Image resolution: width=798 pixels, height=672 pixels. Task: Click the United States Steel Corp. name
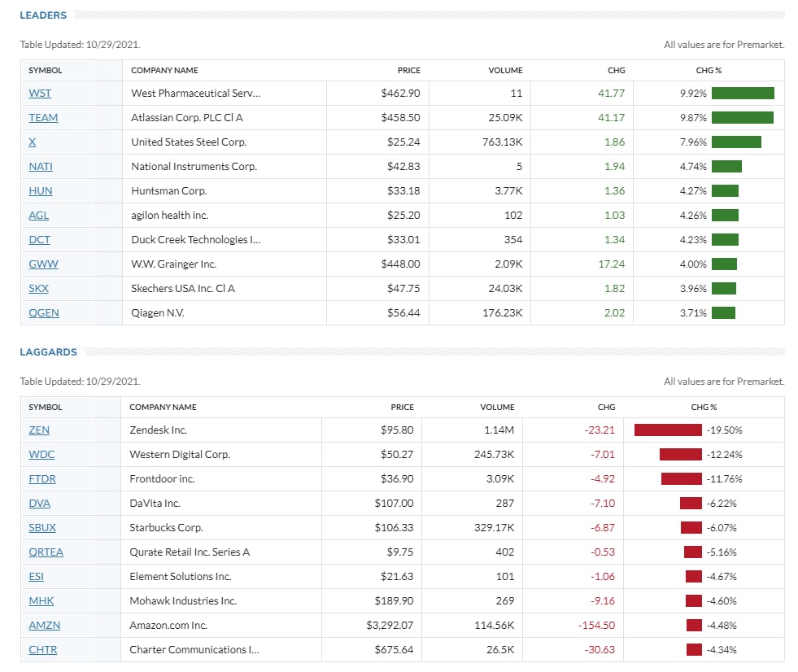coord(189,142)
